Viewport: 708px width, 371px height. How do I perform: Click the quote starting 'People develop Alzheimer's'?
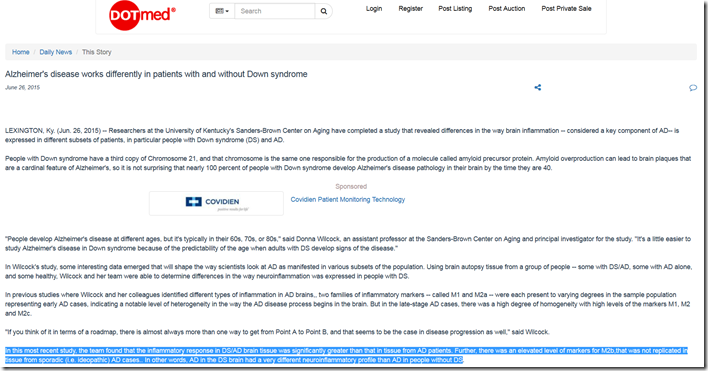coord(348,244)
